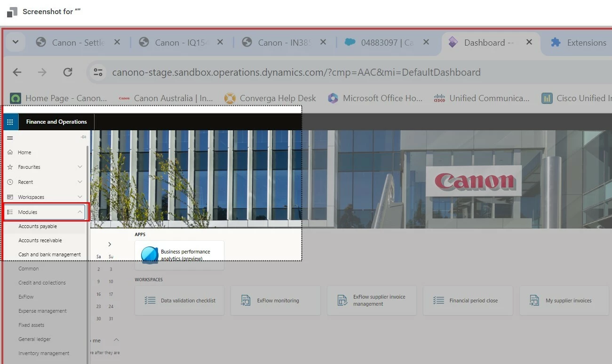Close the Canon - Settle tab
The image size is (612, 364).
pyautogui.click(x=117, y=42)
